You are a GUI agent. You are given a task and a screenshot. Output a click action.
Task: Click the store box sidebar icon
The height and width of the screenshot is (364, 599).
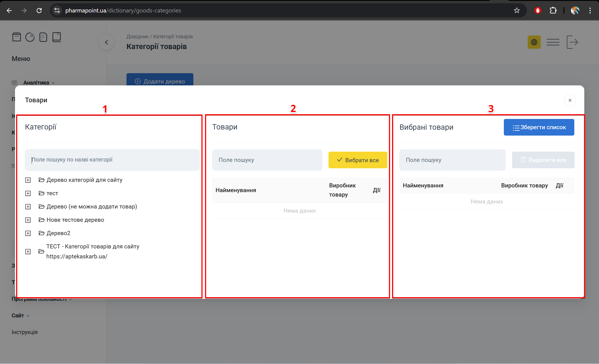tap(17, 37)
